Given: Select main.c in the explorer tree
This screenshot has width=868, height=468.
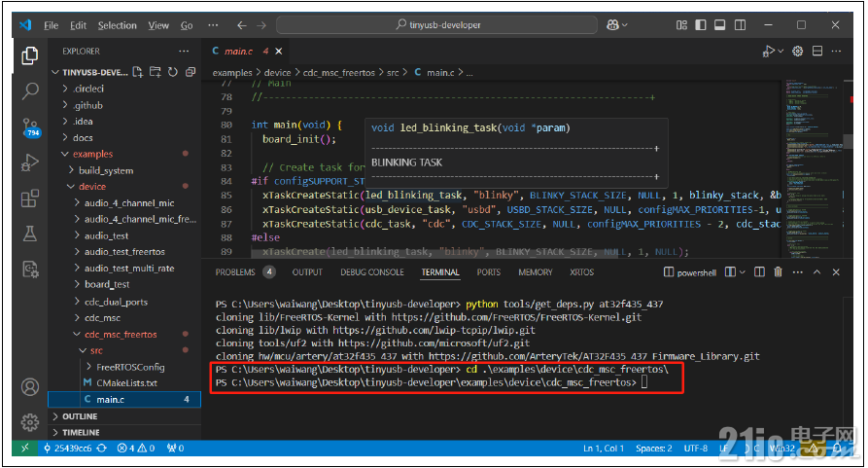Looking at the screenshot, I should point(124,399).
